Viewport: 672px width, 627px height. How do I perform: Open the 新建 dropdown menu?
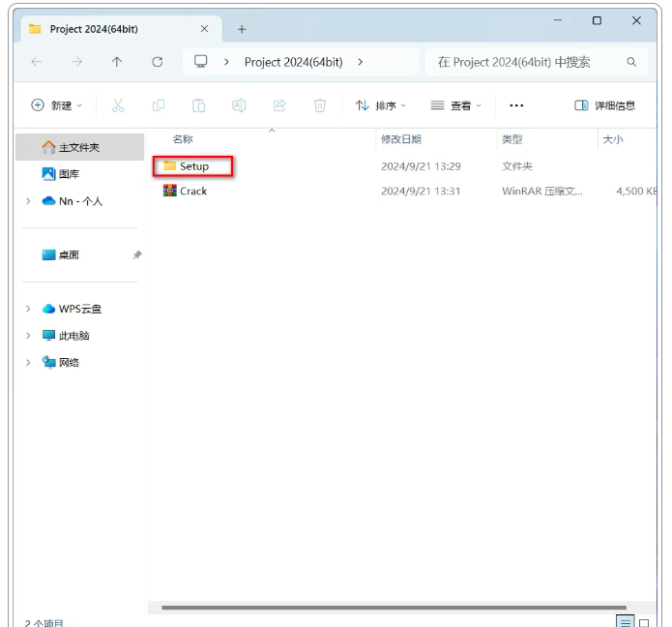tap(56, 105)
